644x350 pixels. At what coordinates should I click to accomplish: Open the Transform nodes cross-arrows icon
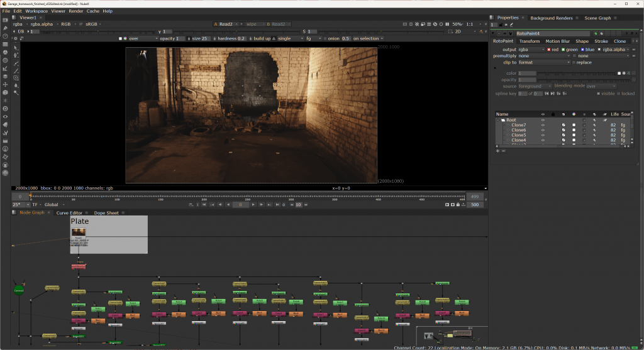pyautogui.click(x=5, y=85)
